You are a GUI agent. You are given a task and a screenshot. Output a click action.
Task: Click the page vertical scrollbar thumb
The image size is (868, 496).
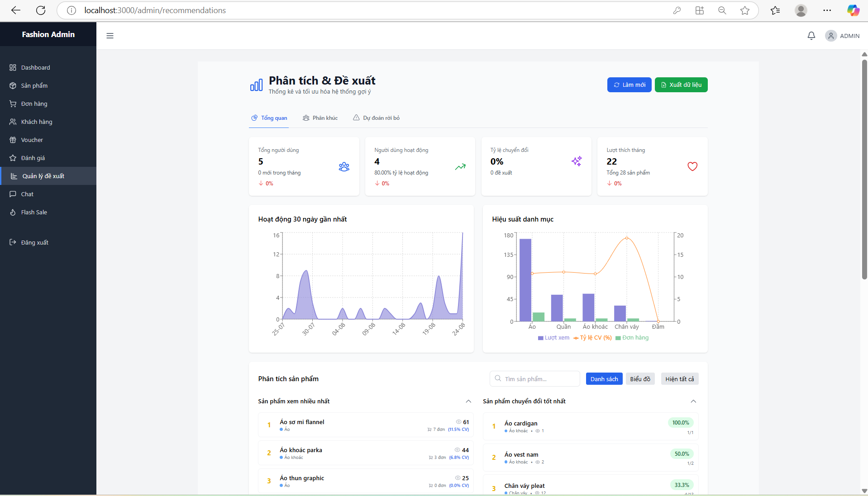click(864, 169)
